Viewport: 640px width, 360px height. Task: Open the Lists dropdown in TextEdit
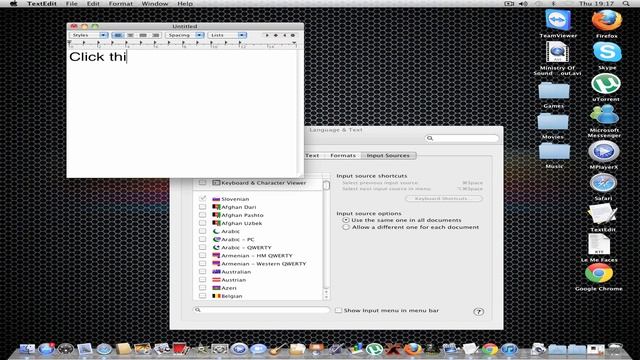coord(227,36)
